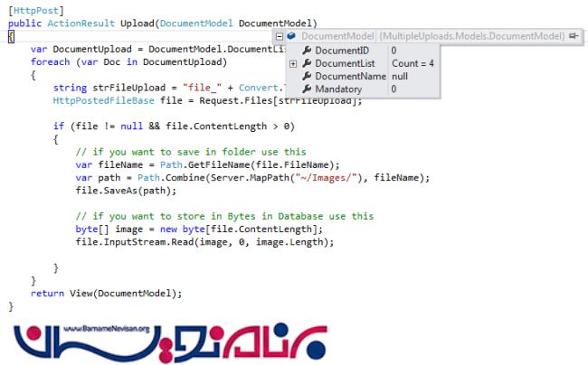588x365 pixels.
Task: Click the wrench icon next to DocumentName
Action: [307, 76]
